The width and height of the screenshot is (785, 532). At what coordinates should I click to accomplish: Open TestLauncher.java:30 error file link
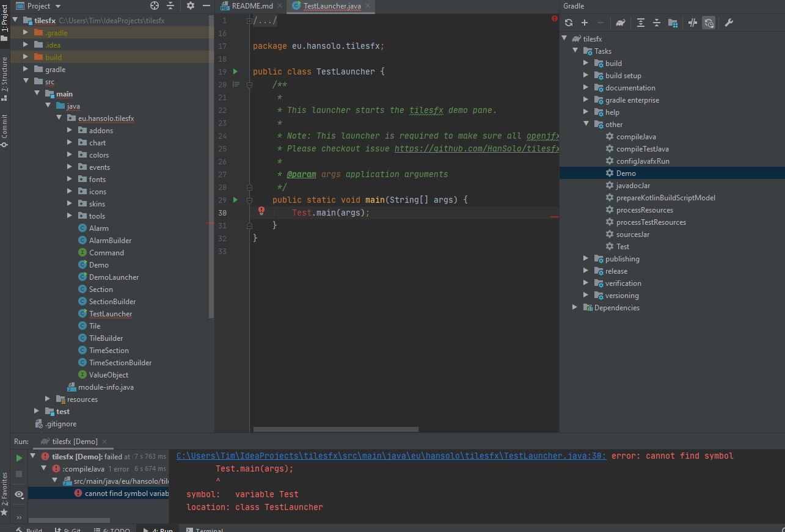392,456
